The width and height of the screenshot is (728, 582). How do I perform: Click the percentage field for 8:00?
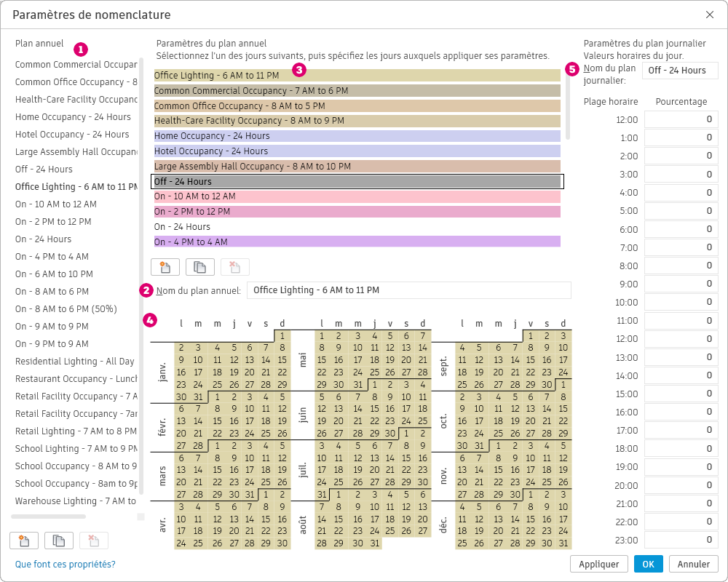pyautogui.click(x=681, y=266)
